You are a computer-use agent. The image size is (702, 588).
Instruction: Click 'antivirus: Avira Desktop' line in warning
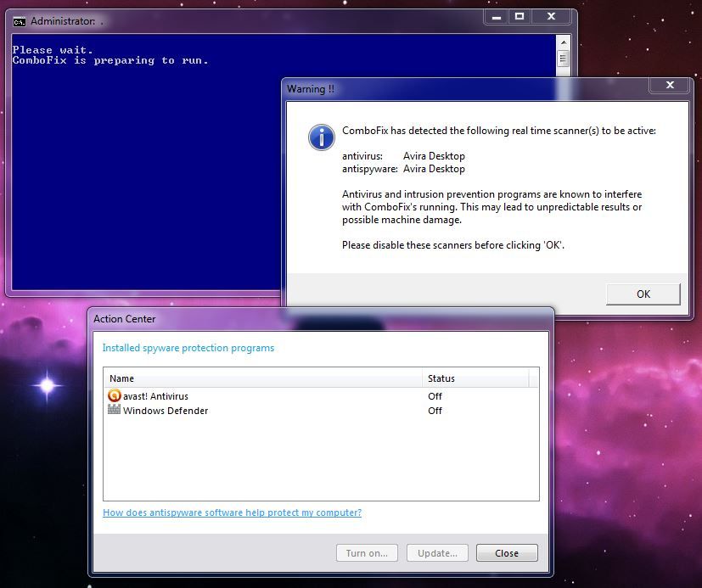click(x=403, y=156)
